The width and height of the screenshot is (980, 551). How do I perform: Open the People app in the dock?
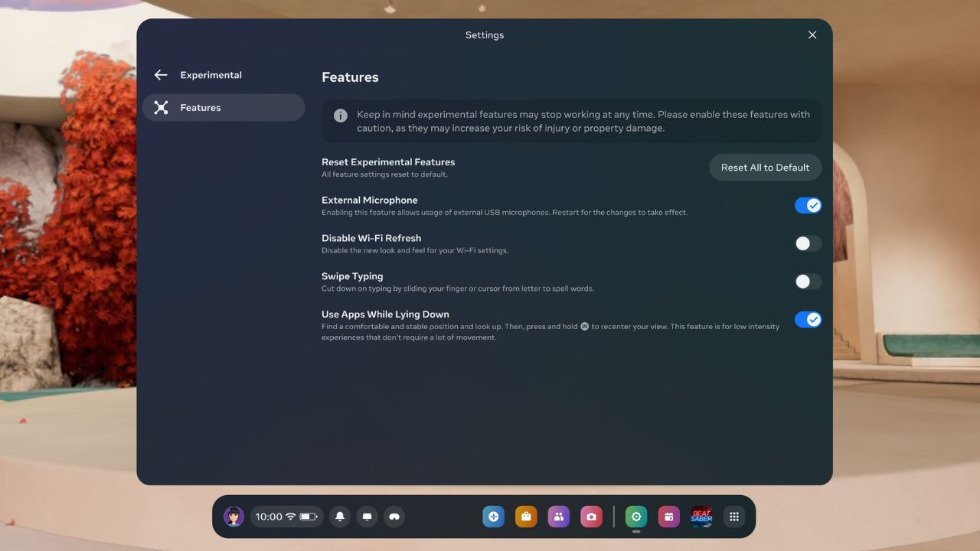click(x=559, y=517)
